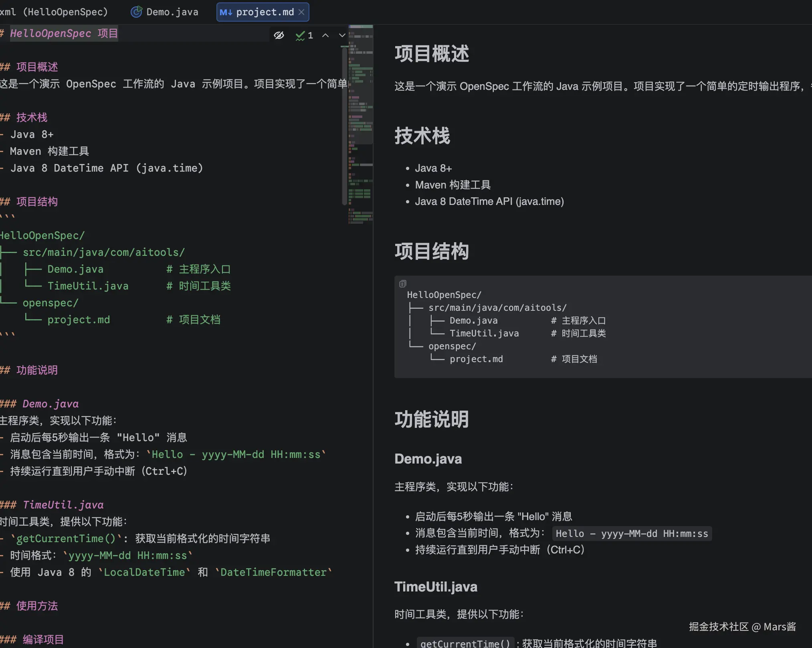Toggle the crossed-eye inspections visibility icon
The height and width of the screenshot is (648, 812).
coord(279,35)
